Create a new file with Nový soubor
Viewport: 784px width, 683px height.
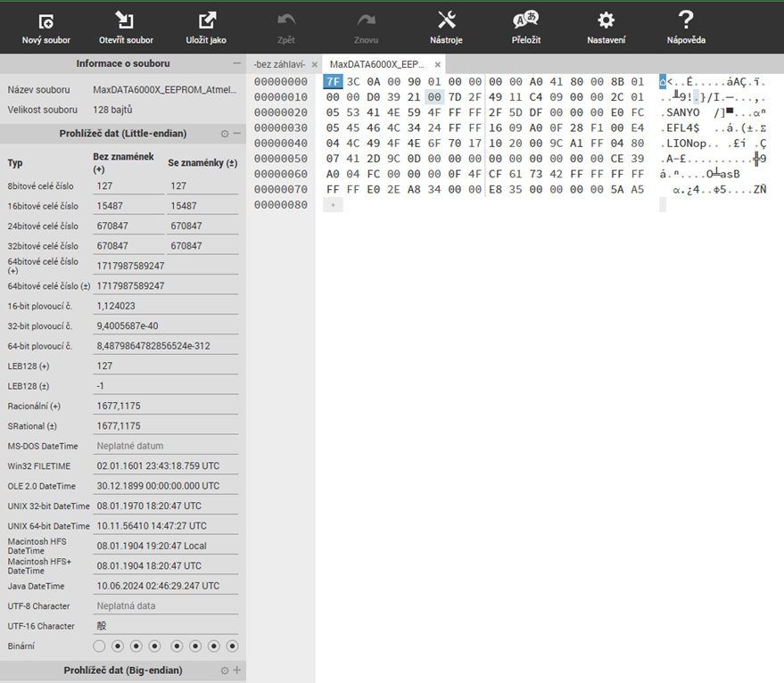tap(46, 28)
